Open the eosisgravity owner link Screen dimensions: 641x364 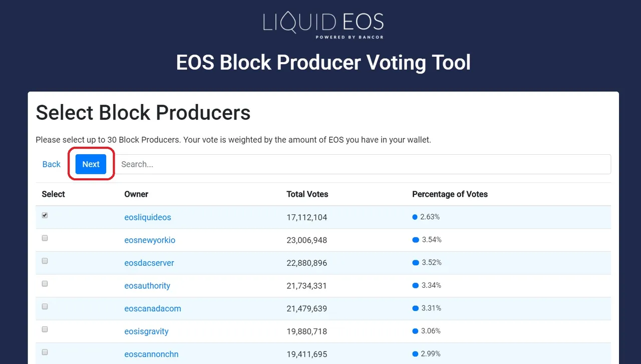pyautogui.click(x=146, y=331)
